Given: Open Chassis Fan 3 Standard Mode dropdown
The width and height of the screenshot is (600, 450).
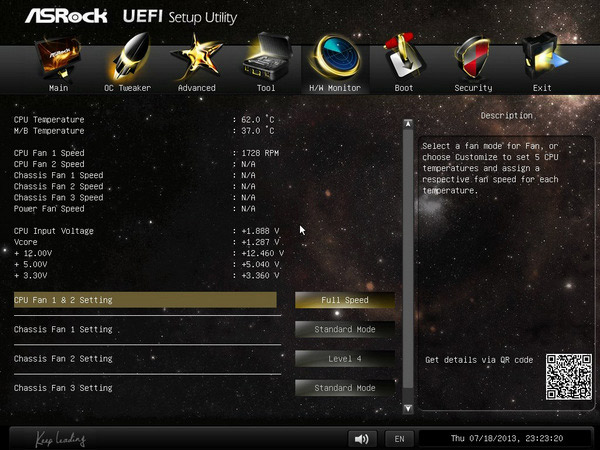Looking at the screenshot, I should coord(344,388).
